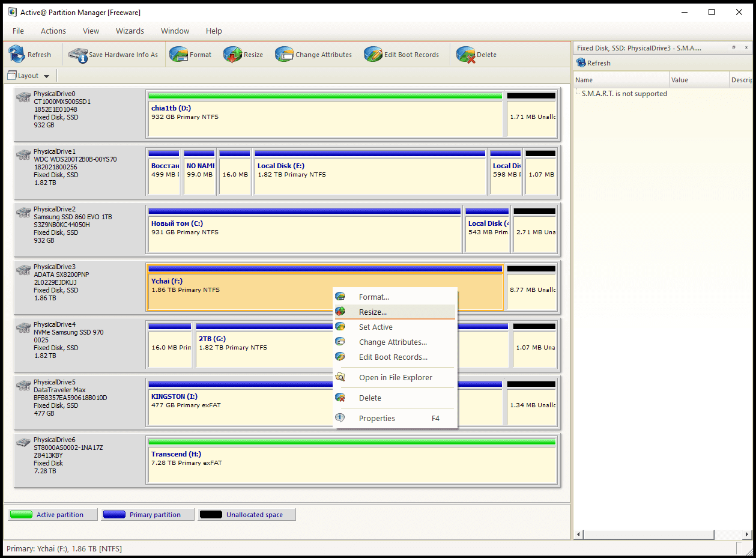Select the NO NAME 99.0 MB partition
756x558 pixels.
(x=199, y=173)
